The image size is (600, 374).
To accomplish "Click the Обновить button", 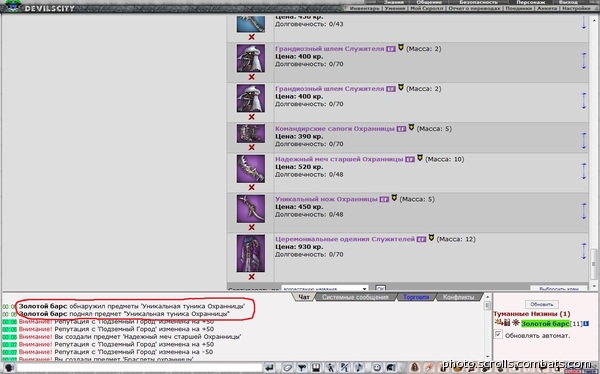I will pyautogui.click(x=541, y=305).
